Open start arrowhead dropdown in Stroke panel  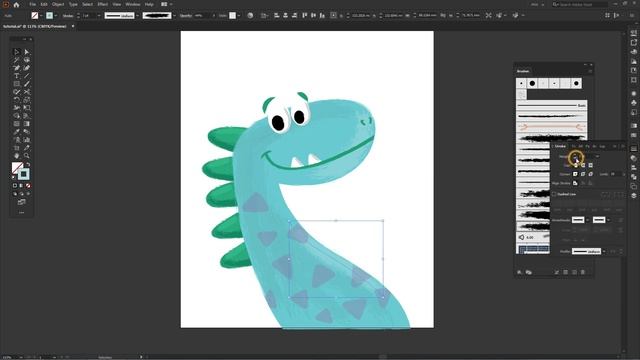(587, 220)
